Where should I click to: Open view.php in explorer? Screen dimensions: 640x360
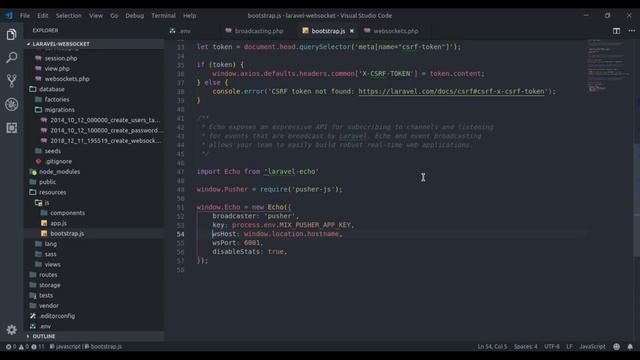tap(57, 69)
